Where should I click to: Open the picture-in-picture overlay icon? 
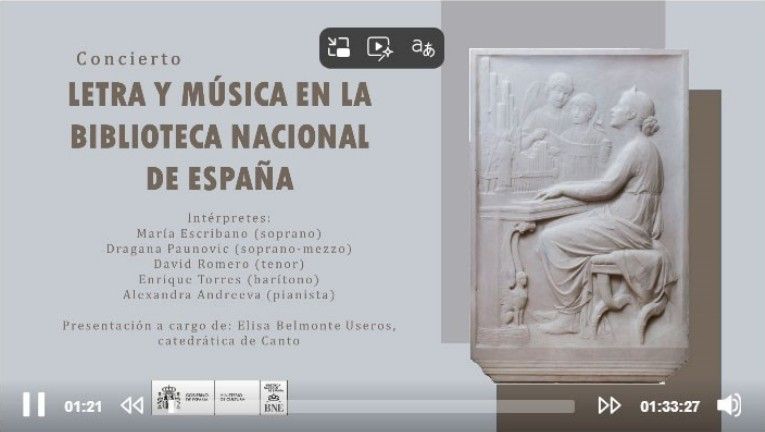339,48
